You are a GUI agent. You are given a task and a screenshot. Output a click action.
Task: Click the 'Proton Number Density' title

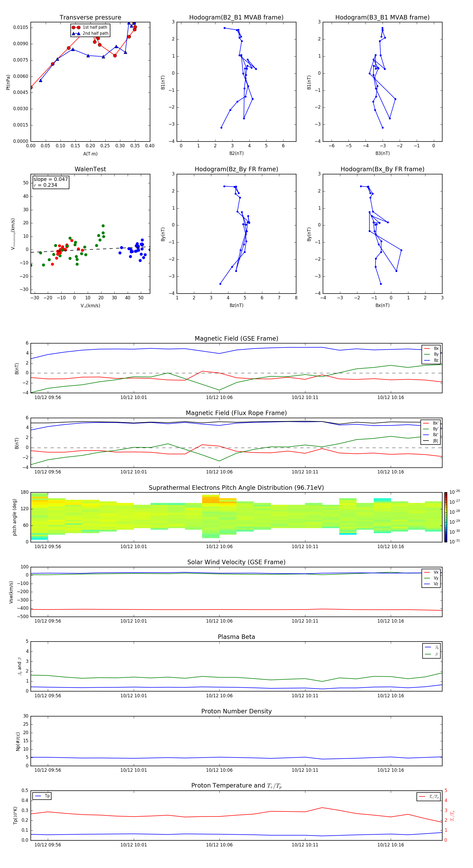click(236, 711)
